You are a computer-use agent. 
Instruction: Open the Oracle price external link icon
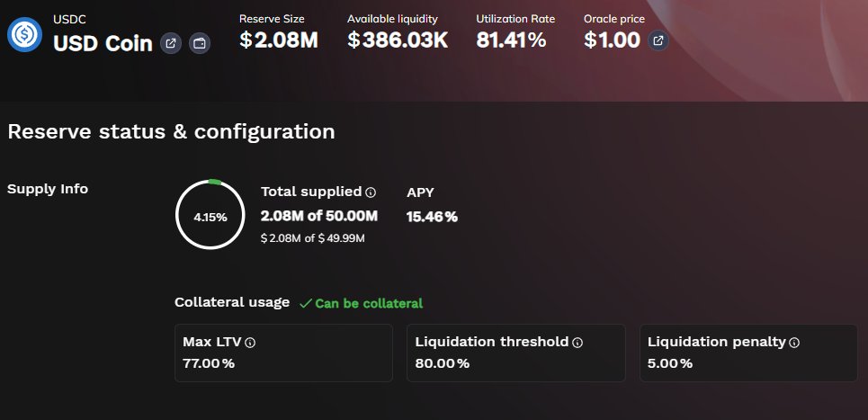[x=658, y=40]
